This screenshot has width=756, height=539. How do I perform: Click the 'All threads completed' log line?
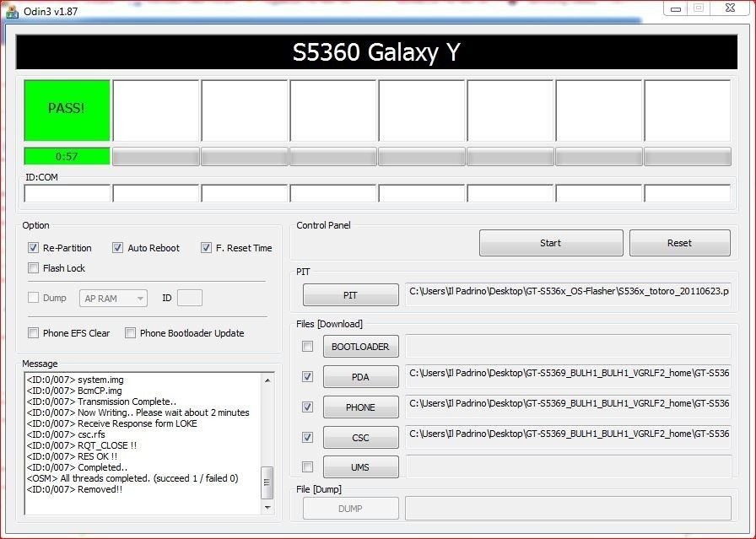tap(132, 478)
